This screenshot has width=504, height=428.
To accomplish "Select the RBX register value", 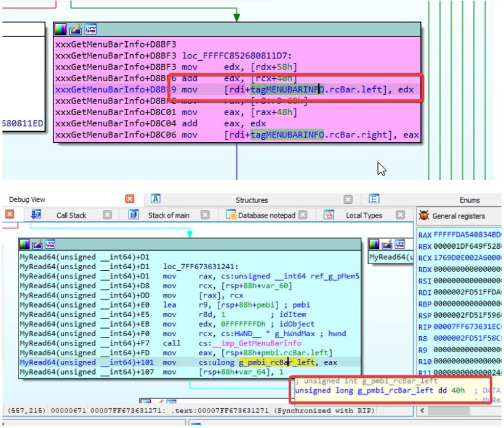I will point(467,246).
